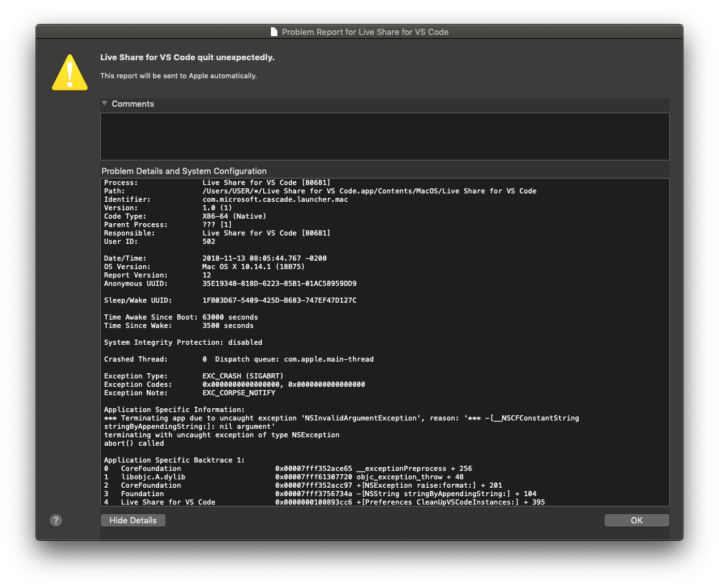Click the yellow warning icon

pyautogui.click(x=70, y=72)
